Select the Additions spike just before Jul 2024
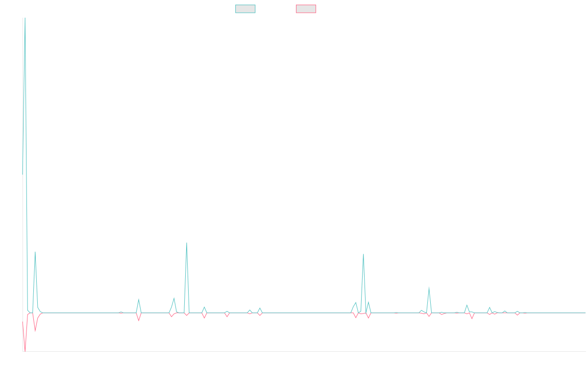 tap(363, 254)
